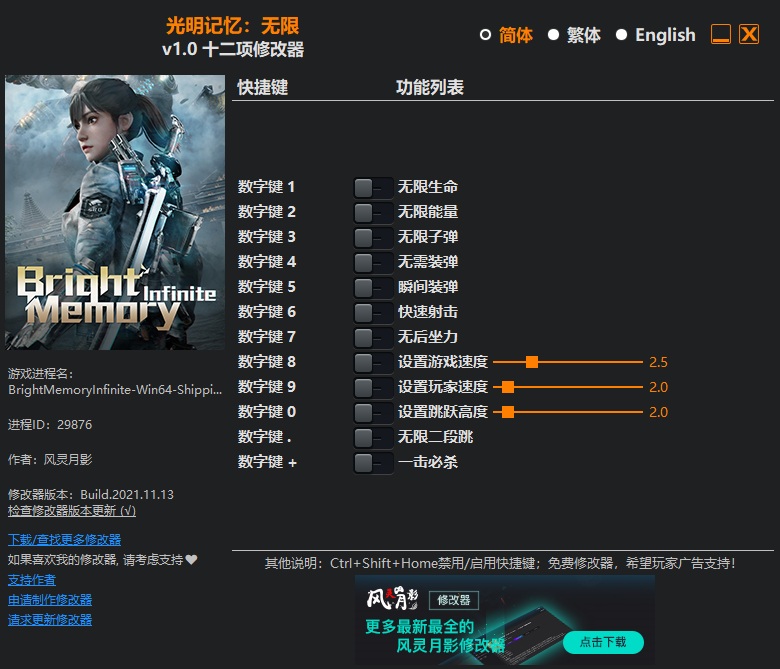Screen dimensions: 780x669
Task: Toggle the 无后坐力 switch
Action: [x=373, y=338]
